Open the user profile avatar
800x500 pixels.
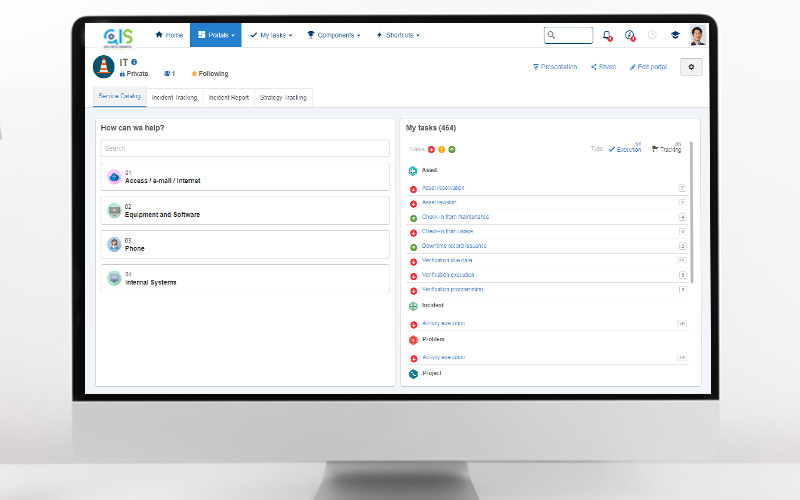click(697, 35)
